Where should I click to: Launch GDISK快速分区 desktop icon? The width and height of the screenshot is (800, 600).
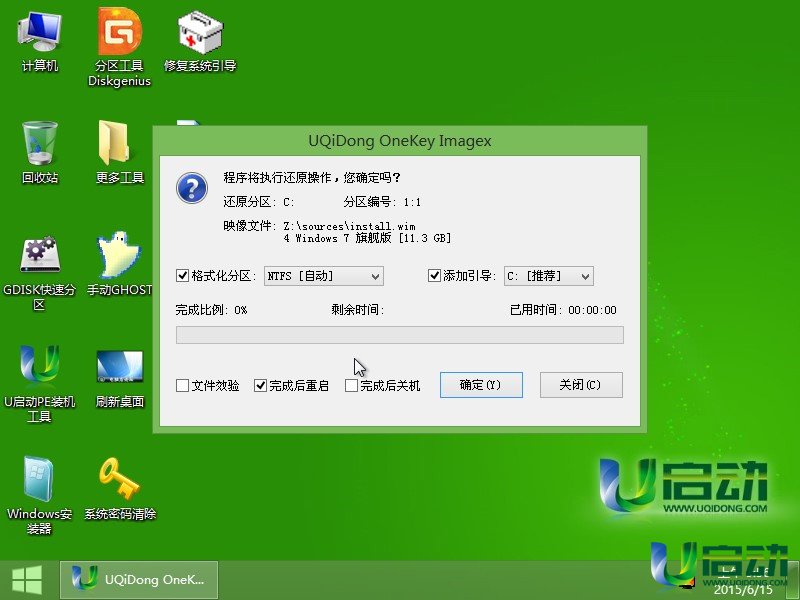tap(39, 273)
